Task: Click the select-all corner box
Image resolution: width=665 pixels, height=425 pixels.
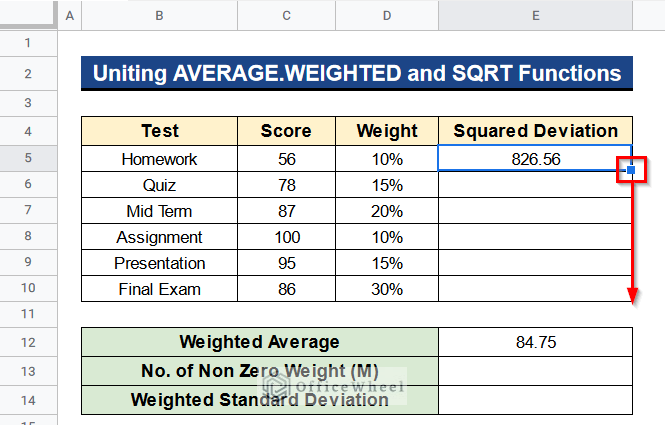Action: click(28, 15)
